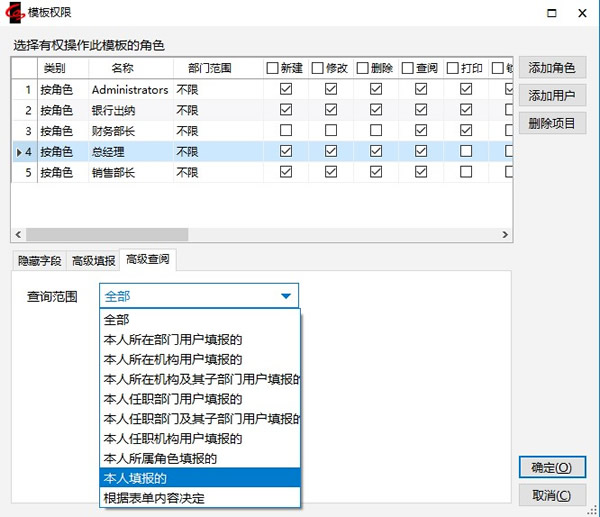Switch to the 隐藏字段 tab

(39, 261)
